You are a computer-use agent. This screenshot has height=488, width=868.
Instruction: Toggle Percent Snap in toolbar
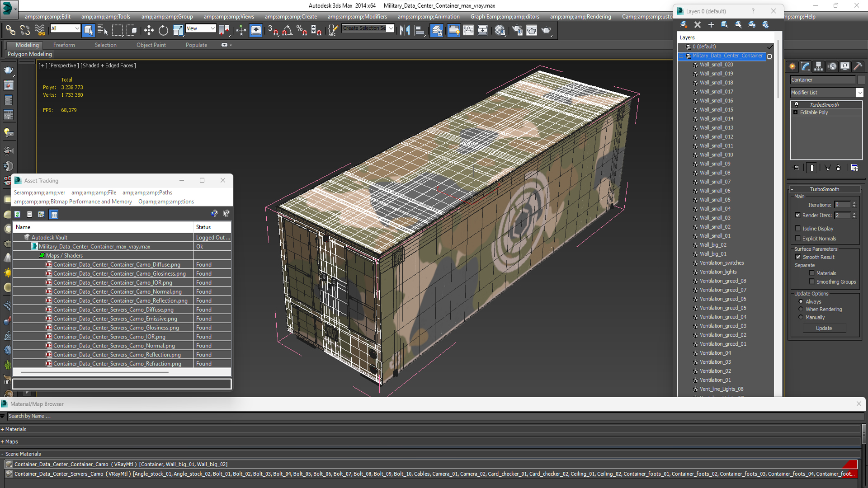coord(302,30)
